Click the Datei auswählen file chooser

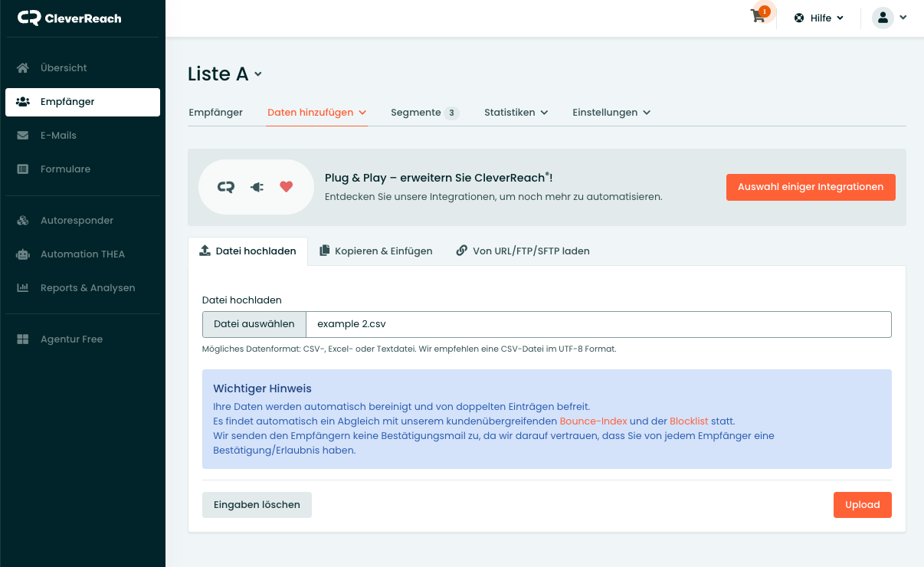tap(254, 324)
